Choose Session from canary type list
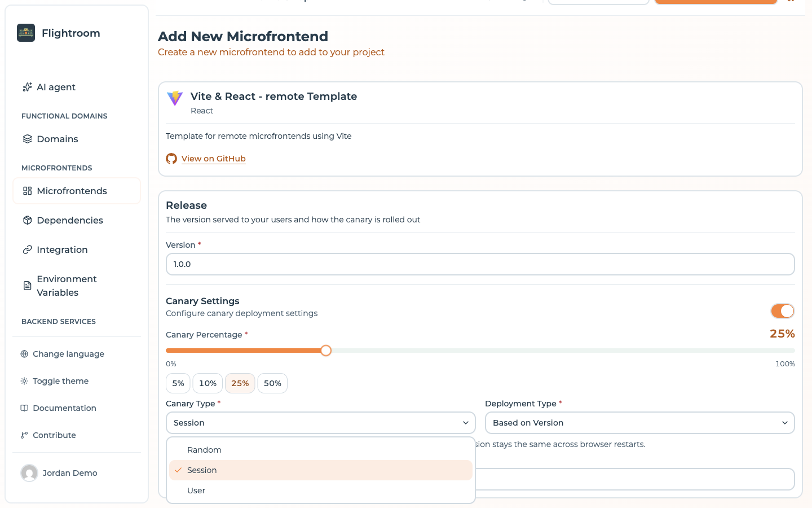Image resolution: width=812 pixels, height=508 pixels. pyautogui.click(x=321, y=470)
